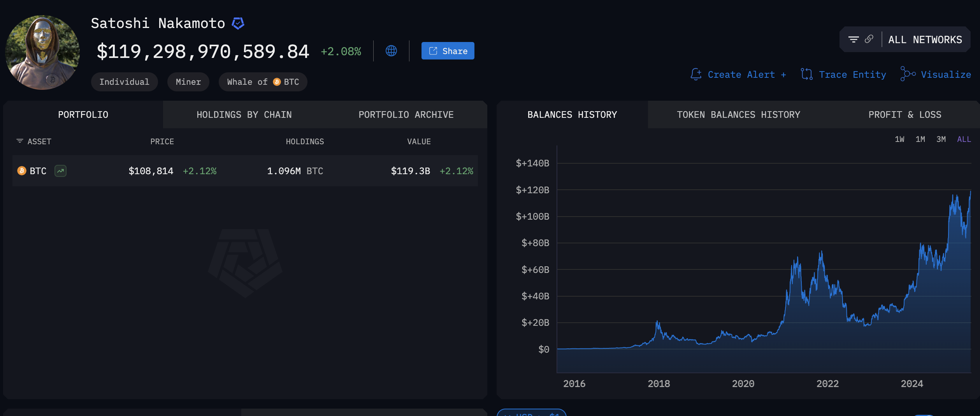Open the ALL NETWORKS dropdown
Image resolution: width=980 pixels, height=416 pixels.
(x=925, y=40)
